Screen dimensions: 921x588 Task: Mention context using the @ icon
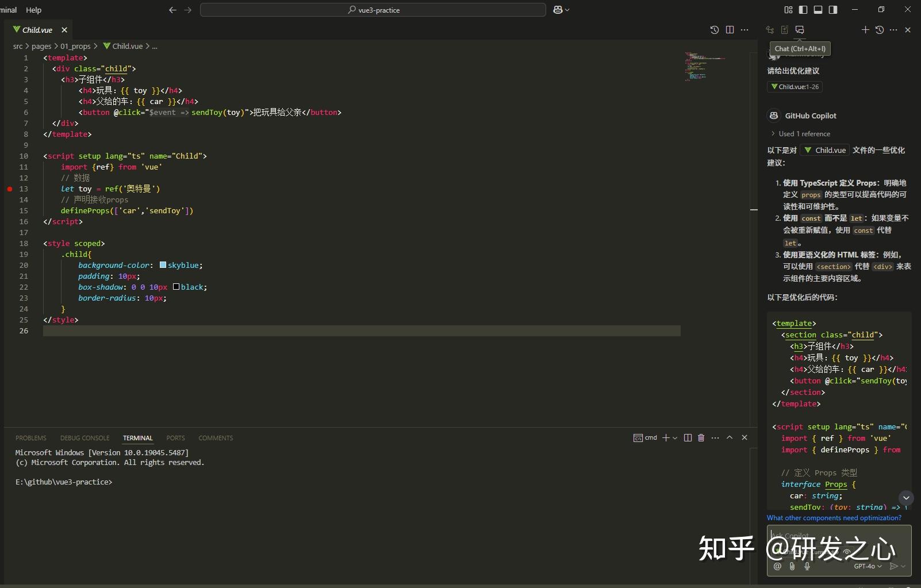coord(777,566)
